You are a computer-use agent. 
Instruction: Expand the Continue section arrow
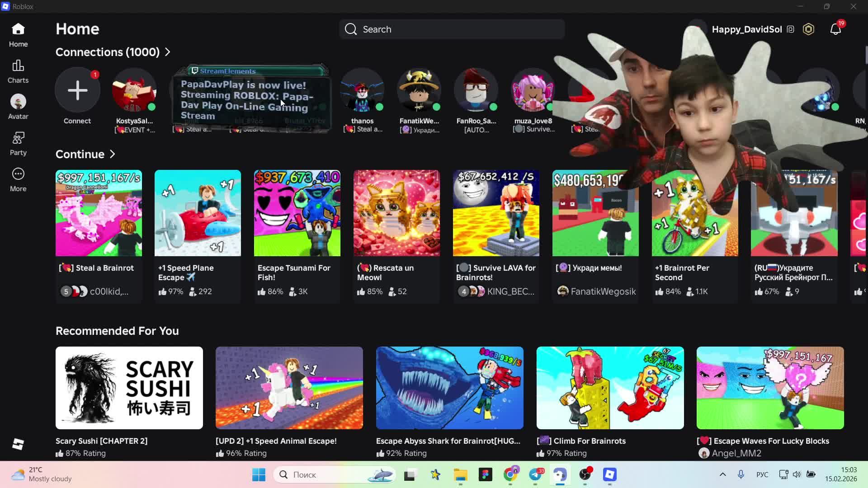click(113, 154)
